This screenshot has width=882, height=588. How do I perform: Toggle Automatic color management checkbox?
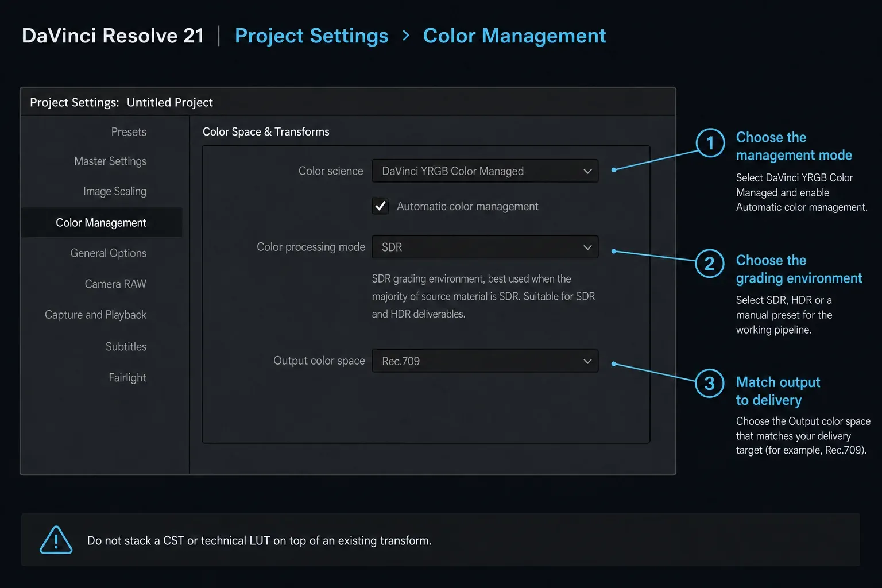380,206
